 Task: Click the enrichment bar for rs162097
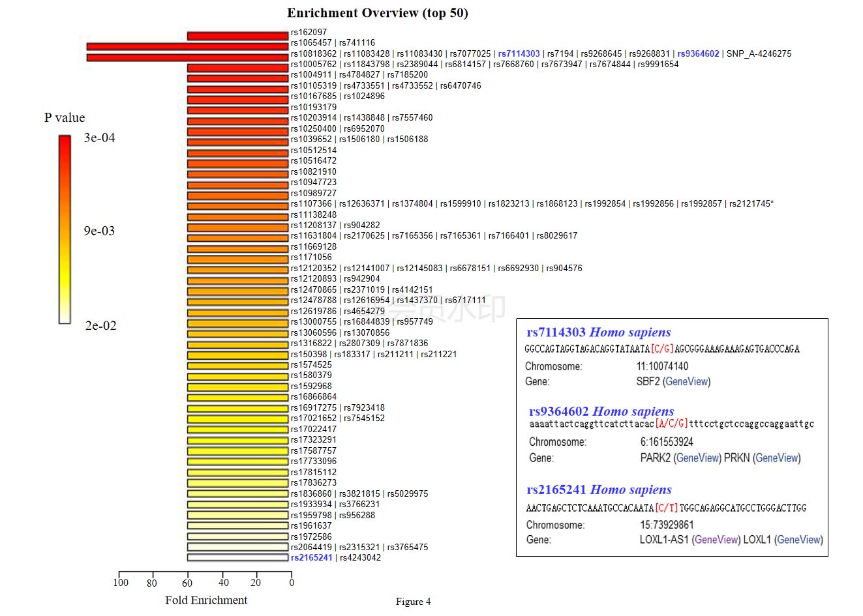(237, 36)
